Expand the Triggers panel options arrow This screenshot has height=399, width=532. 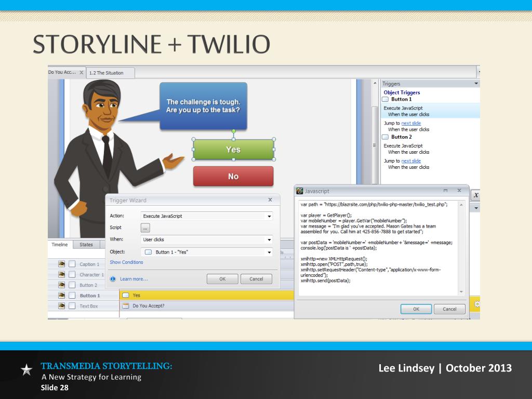pos(476,84)
